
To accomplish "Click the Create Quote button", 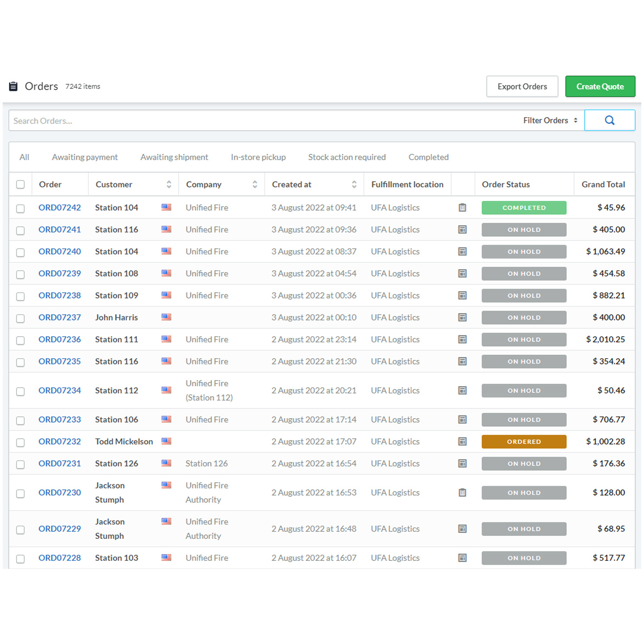I will point(600,86).
